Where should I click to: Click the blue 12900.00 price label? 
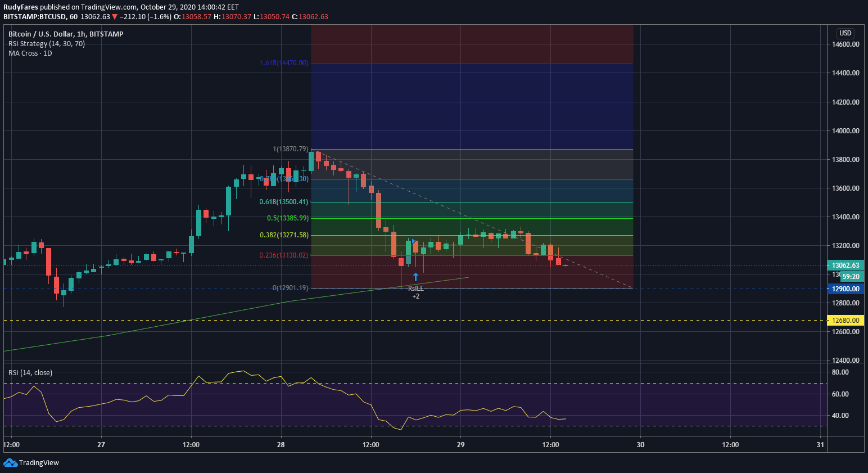pyautogui.click(x=845, y=289)
